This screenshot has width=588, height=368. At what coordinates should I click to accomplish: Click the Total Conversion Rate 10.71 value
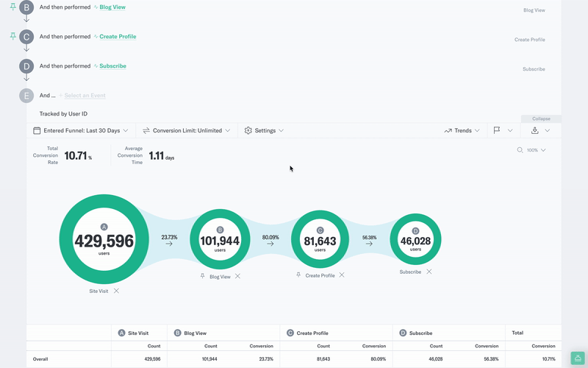point(78,155)
